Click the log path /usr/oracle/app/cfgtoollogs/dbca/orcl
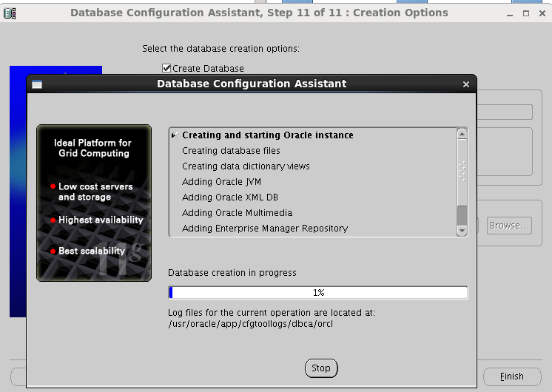The image size is (552, 392). 250,324
